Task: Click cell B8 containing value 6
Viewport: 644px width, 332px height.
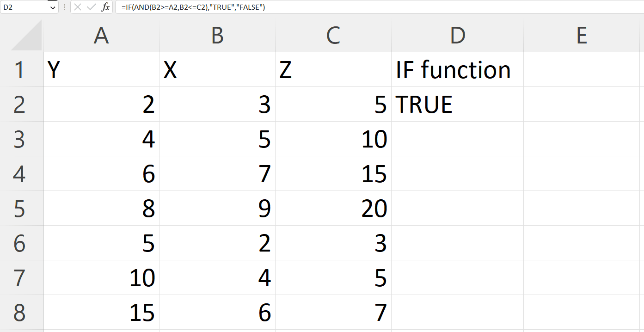Action: (x=217, y=313)
